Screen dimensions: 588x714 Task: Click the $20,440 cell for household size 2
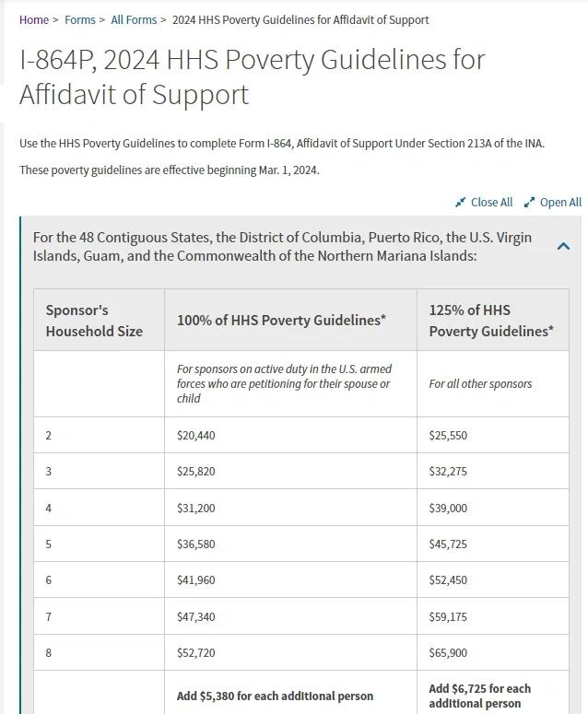coord(196,435)
